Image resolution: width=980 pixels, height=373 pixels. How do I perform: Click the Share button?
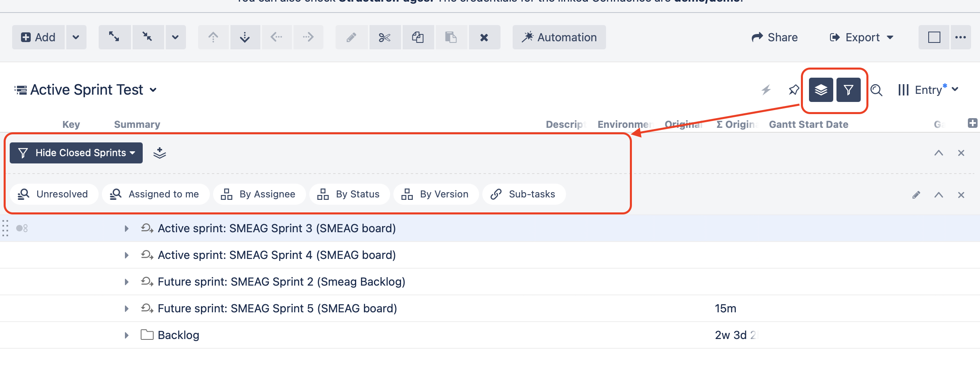774,37
